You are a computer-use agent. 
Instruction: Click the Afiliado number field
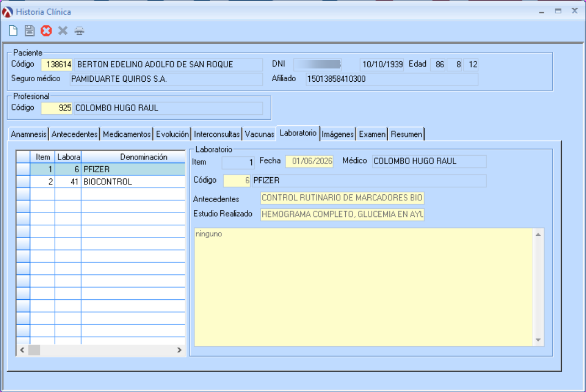[x=392, y=79]
